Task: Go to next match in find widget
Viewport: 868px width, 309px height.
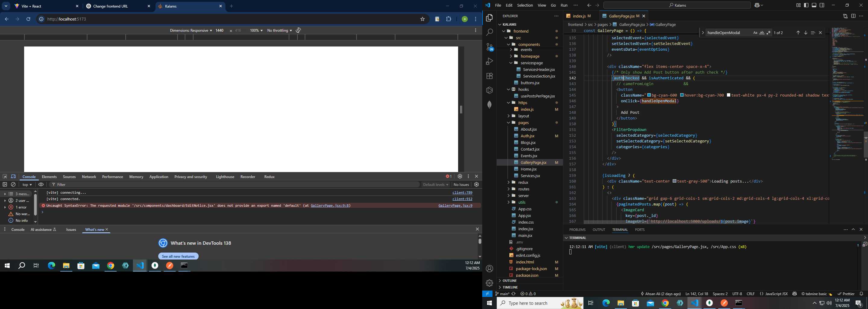Action: [x=806, y=33]
